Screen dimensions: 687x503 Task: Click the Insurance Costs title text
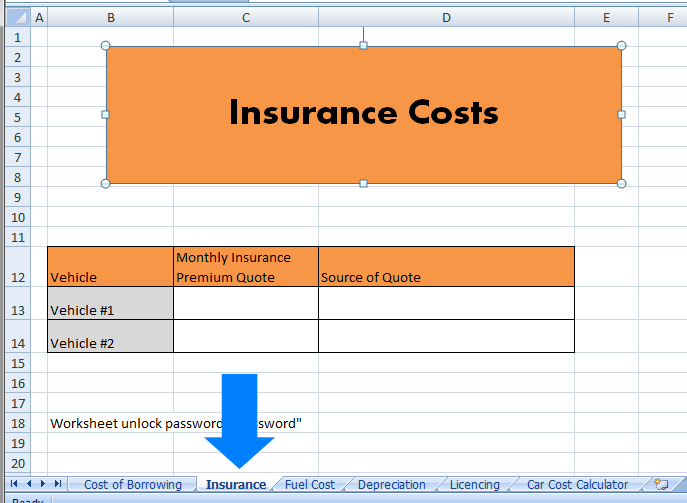(364, 113)
